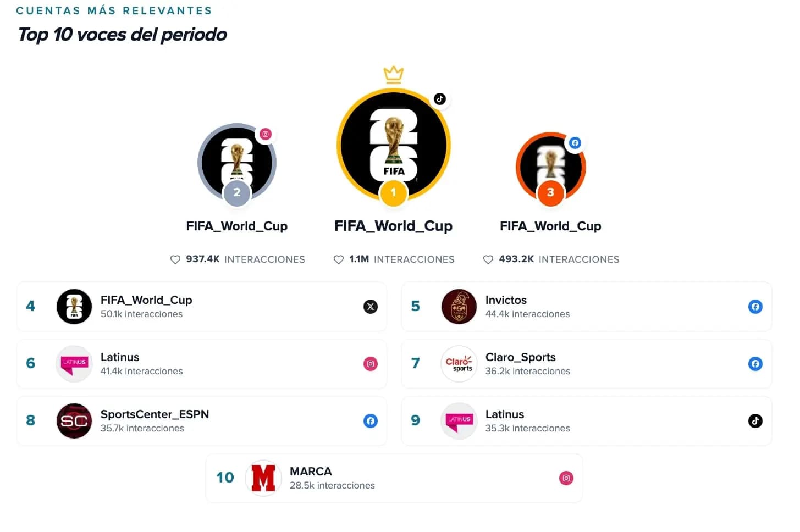Click the TikTok icon in Latinus row 9
The image size is (800, 532).
click(x=755, y=421)
